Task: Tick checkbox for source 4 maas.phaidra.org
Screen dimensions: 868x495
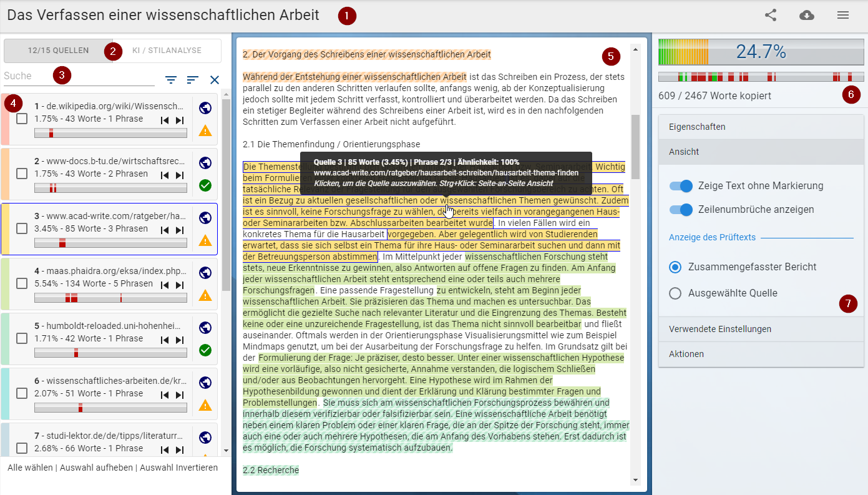Action: (22, 283)
